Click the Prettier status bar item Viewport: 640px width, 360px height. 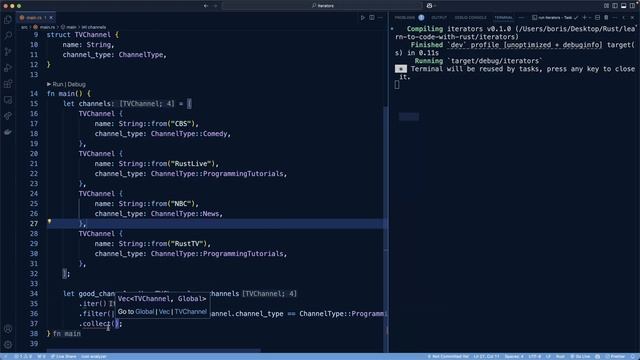tap(616, 356)
